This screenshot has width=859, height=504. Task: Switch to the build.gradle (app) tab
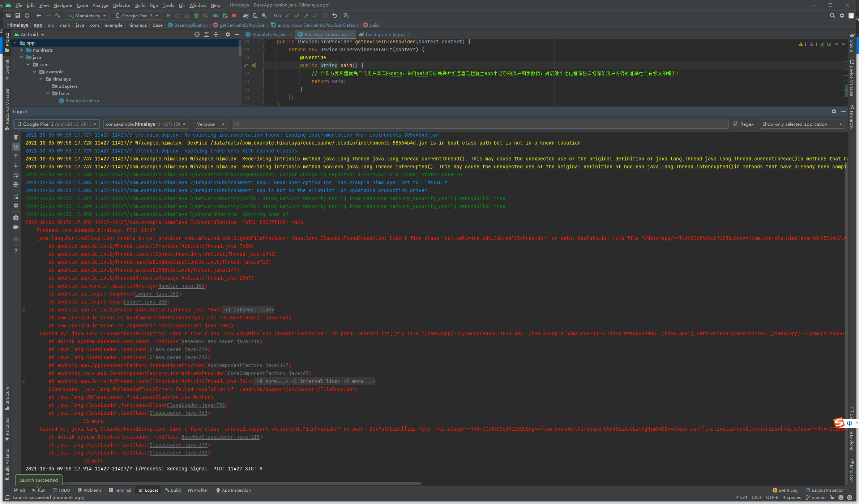click(385, 34)
